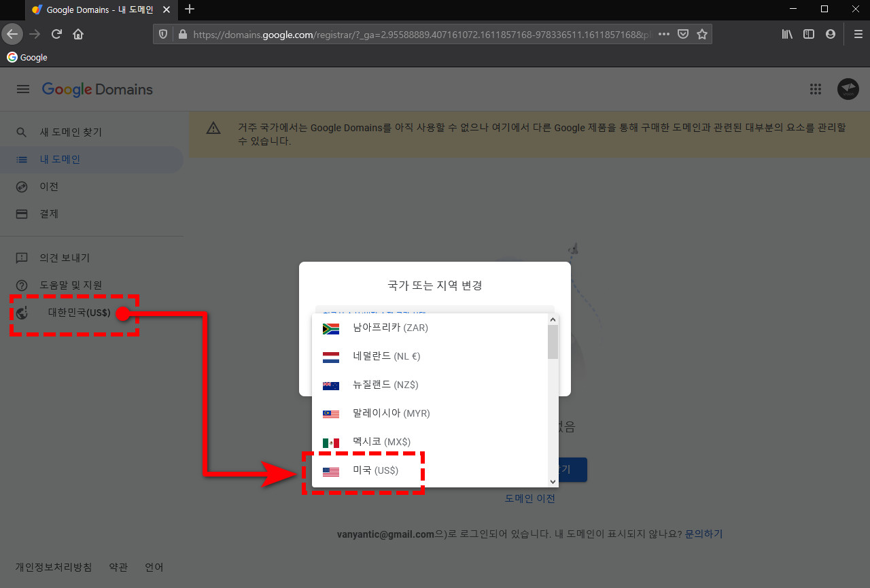Open the Firefox library icon
Image resolution: width=870 pixels, height=588 pixels.
click(x=787, y=34)
